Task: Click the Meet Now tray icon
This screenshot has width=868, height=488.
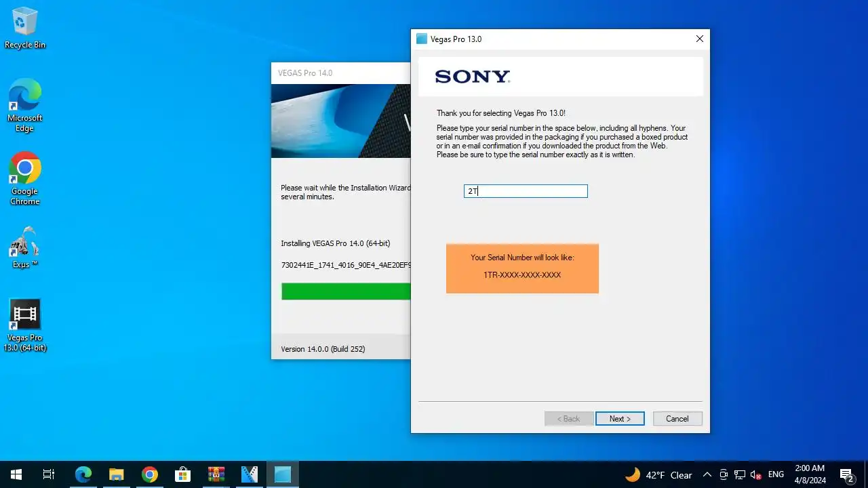Action: pos(724,475)
